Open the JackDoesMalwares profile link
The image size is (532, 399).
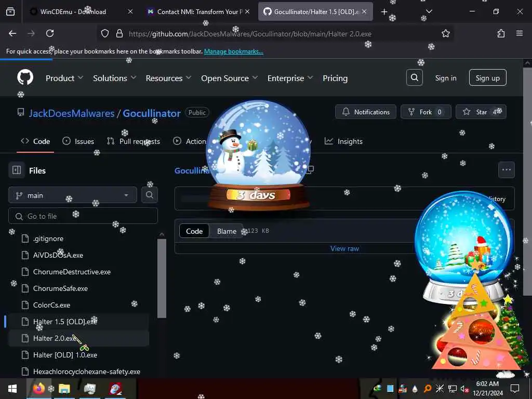click(72, 113)
